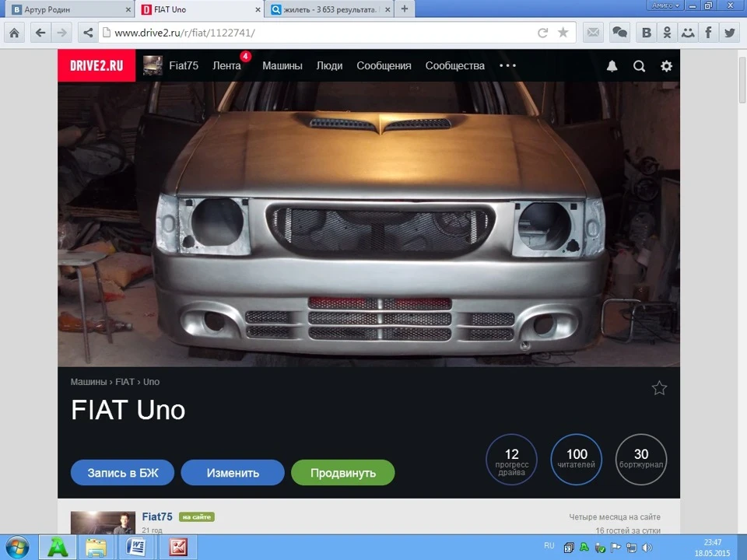
Task: Open Drive2 notifications bell
Action: [x=612, y=66]
